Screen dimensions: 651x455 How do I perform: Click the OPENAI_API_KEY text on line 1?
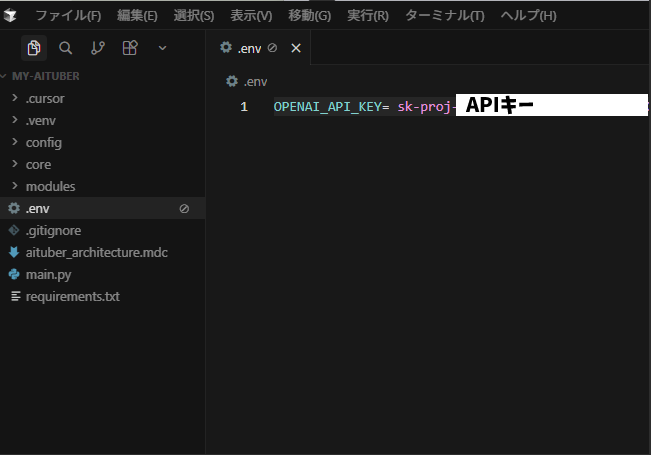327,107
